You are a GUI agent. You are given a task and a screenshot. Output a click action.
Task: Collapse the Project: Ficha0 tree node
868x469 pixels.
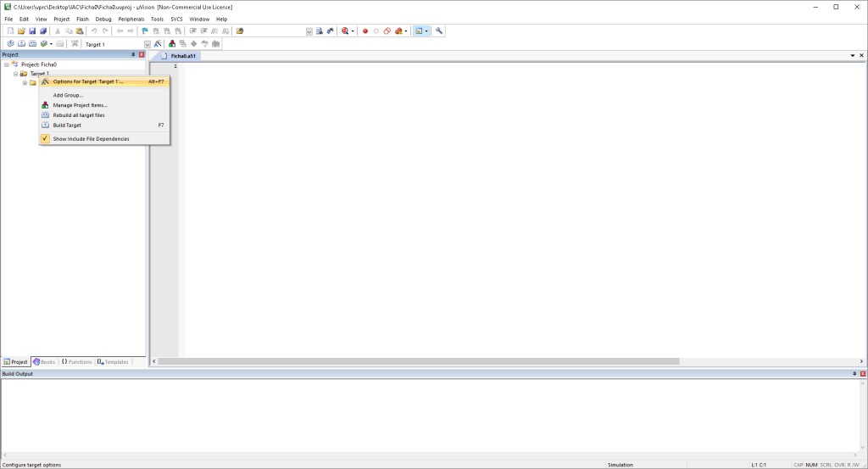6,64
